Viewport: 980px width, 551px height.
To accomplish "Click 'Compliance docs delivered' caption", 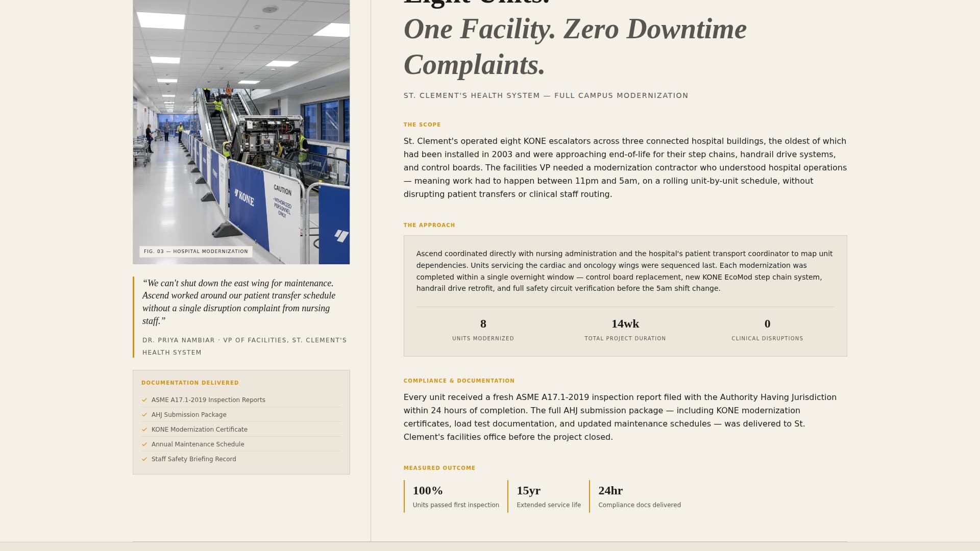I will [640, 505].
